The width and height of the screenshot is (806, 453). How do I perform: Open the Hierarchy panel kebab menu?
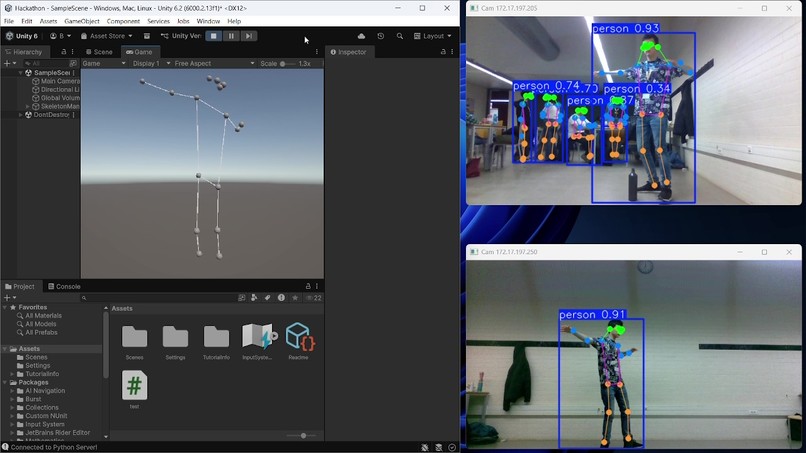coord(72,52)
